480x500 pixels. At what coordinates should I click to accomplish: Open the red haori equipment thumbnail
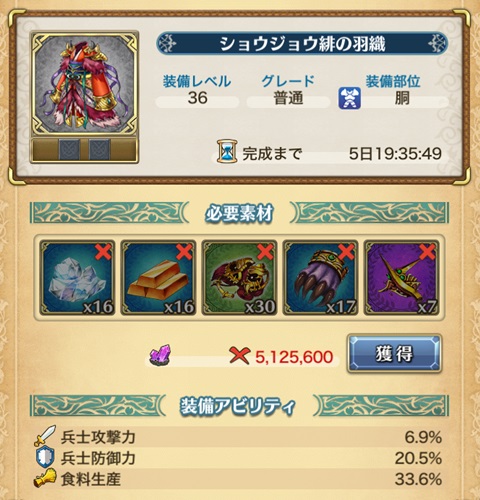[x=84, y=84]
